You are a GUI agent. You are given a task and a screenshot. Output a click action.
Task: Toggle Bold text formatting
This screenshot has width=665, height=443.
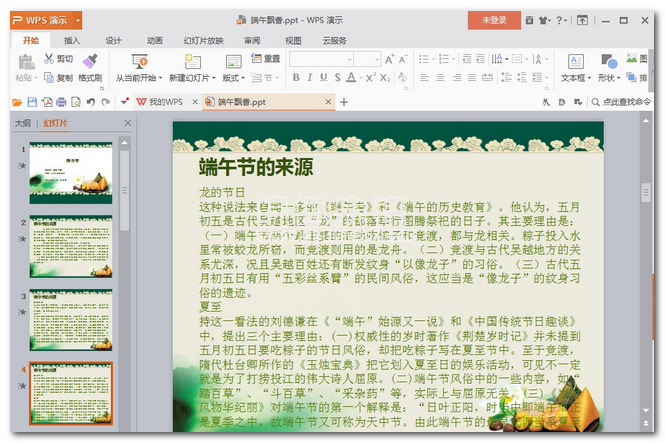pos(297,78)
